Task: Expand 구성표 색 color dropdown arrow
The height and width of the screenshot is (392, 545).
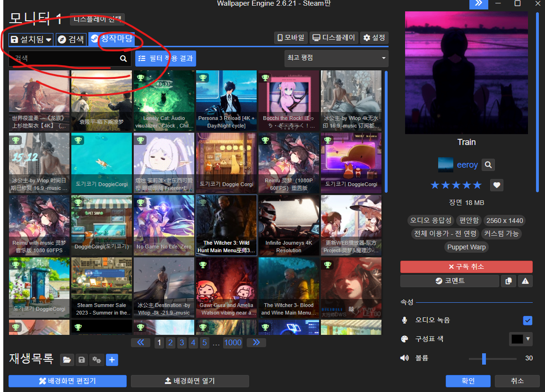Action: click(x=528, y=339)
